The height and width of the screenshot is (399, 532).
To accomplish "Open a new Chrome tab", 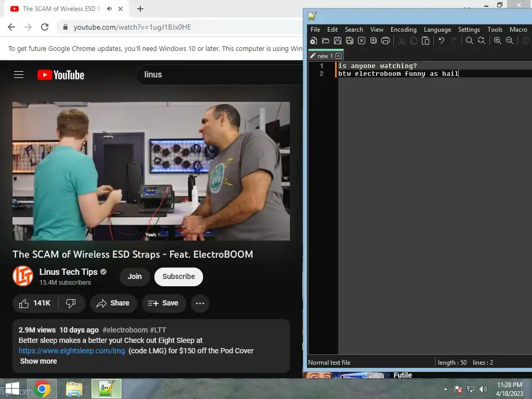I will 140,9.
